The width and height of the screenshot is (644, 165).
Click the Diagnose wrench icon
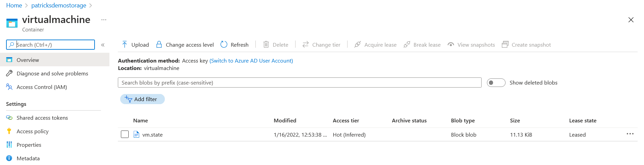[9, 73]
